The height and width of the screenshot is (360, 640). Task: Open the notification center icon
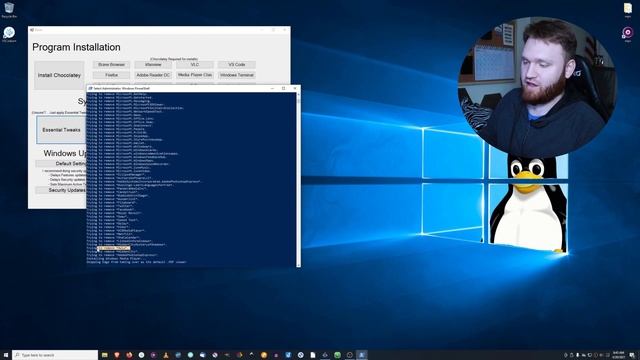pyautogui.click(x=632, y=355)
